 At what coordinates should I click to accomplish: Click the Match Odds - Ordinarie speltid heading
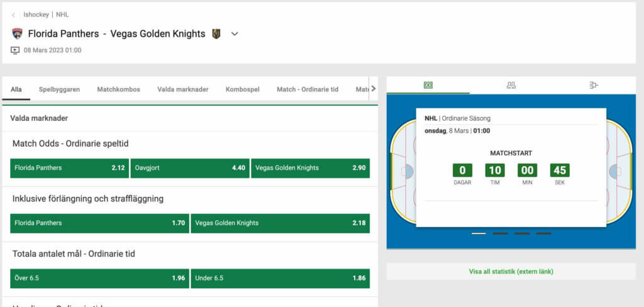point(70,144)
